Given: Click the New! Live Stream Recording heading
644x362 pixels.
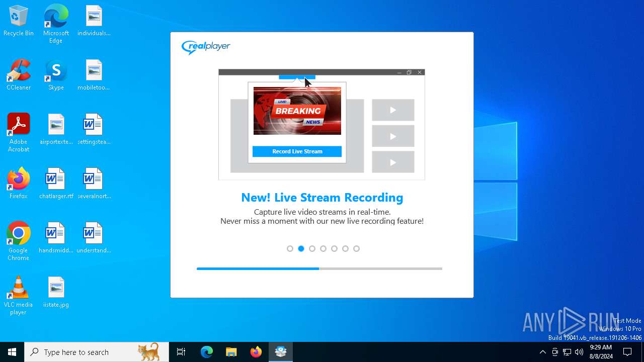Looking at the screenshot, I should [x=322, y=198].
